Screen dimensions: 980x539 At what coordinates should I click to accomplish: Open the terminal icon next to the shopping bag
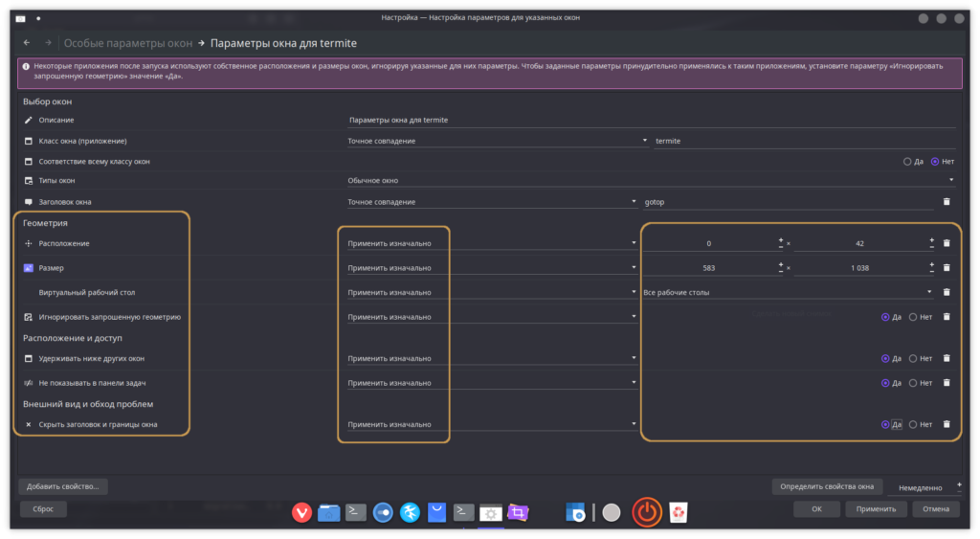coord(463,512)
